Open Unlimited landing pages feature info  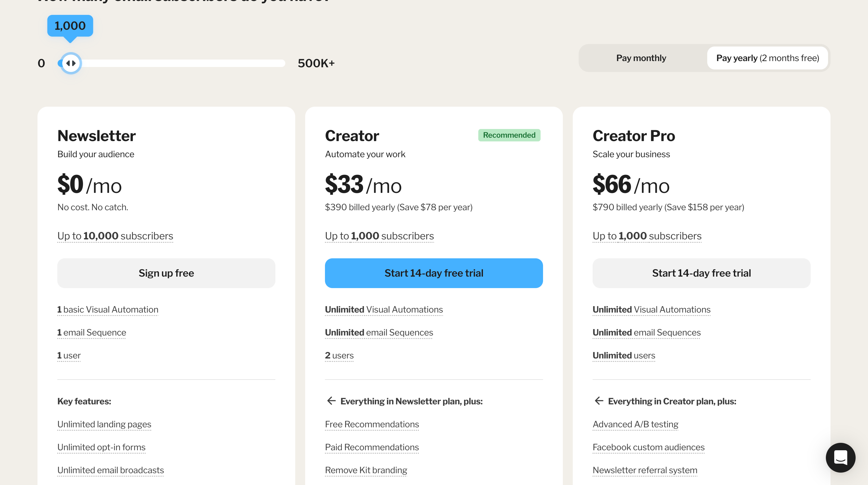104,424
